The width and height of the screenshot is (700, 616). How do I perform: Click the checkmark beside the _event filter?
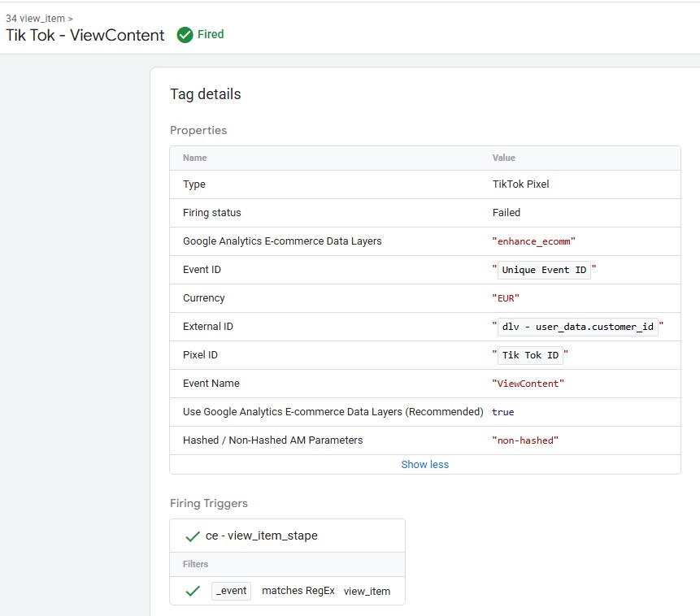193,591
